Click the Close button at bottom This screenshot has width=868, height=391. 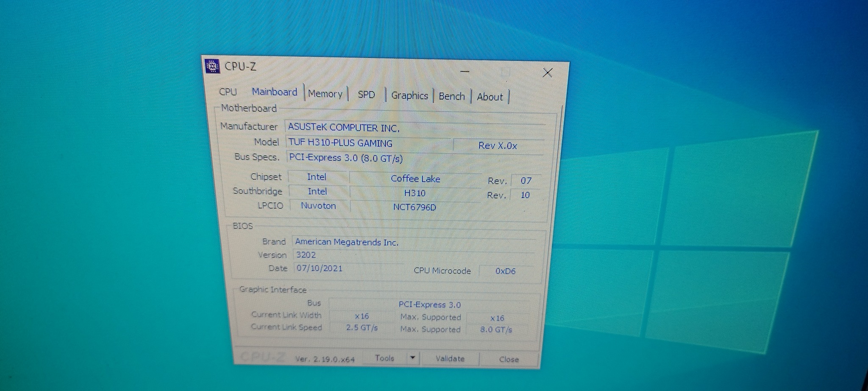(509, 359)
